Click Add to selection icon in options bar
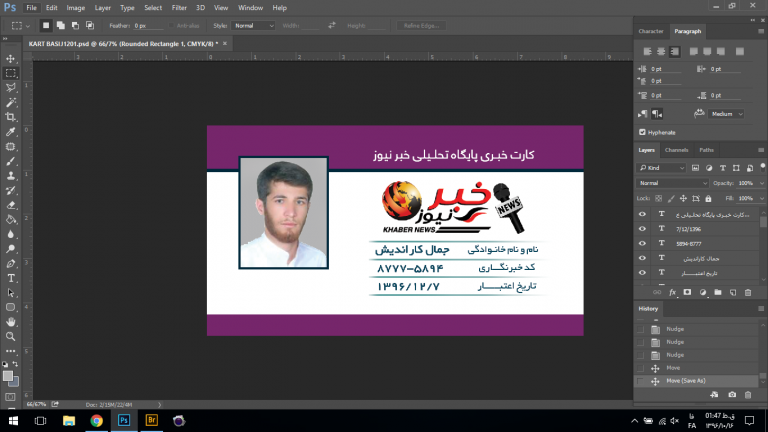Viewport: 768px width, 432px height. click(x=60, y=25)
